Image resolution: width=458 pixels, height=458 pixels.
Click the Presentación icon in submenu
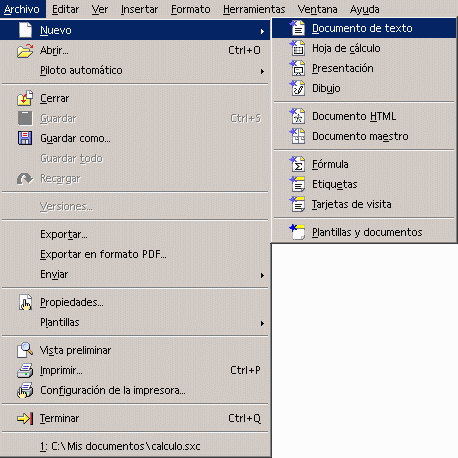pyautogui.click(x=297, y=68)
